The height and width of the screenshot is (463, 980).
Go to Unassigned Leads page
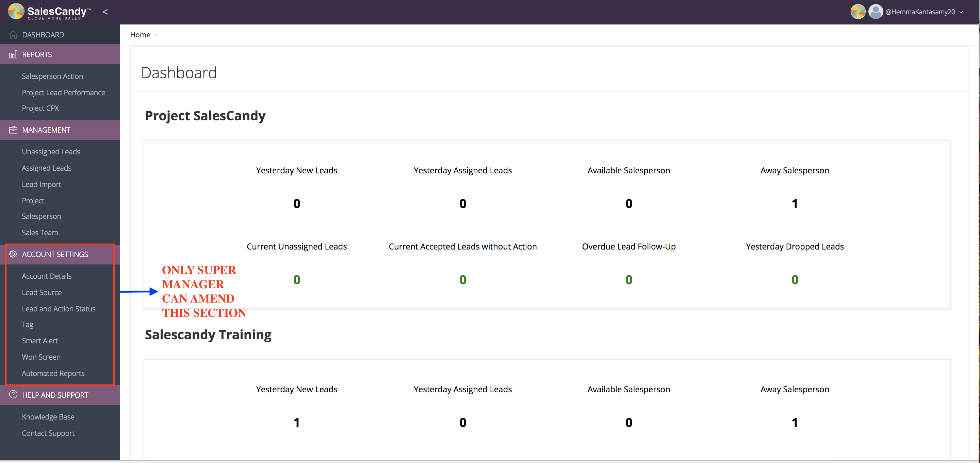point(51,152)
